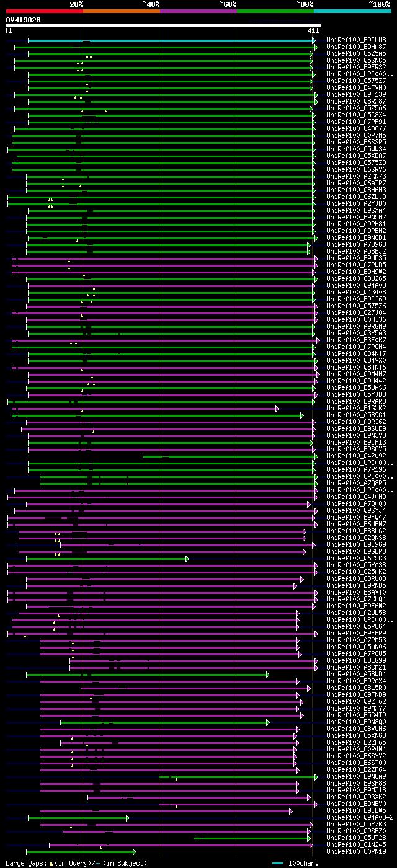Click the UniRef100_Q42092 label
397x868 pixels.
356,456
